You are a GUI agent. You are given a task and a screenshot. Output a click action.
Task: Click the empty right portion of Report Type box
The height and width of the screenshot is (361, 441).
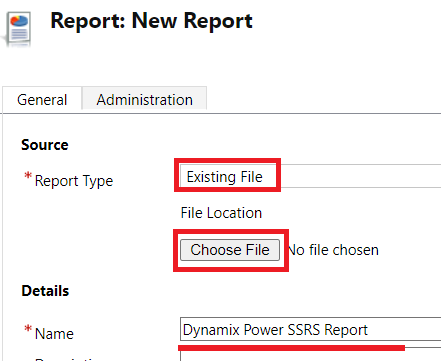pyautogui.click(x=360, y=176)
